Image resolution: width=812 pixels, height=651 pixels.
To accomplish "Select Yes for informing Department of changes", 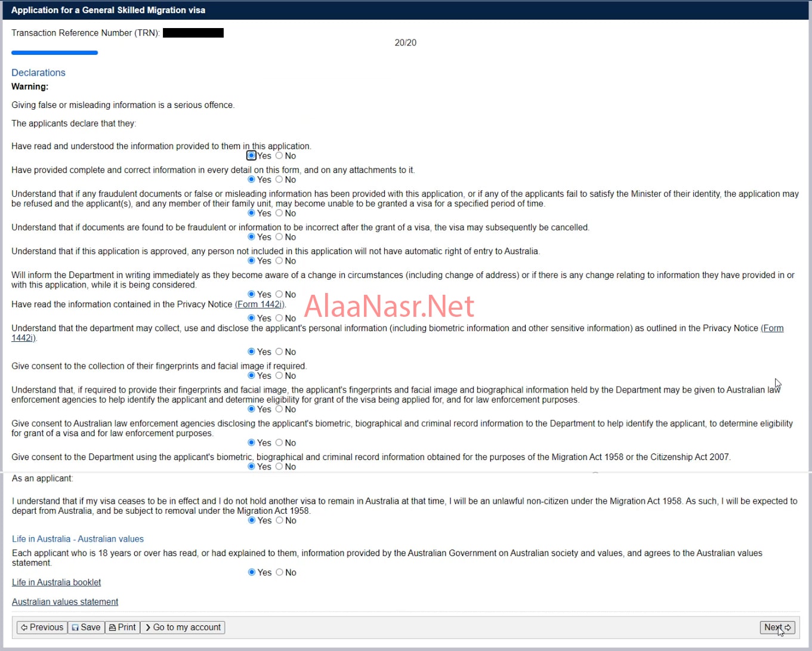I will (251, 294).
